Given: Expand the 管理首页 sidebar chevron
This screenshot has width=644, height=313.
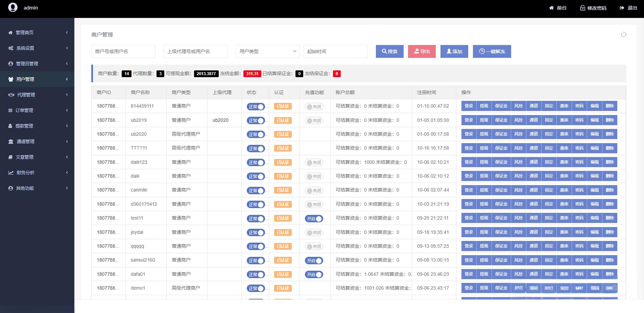Looking at the screenshot, I should [x=67, y=32].
